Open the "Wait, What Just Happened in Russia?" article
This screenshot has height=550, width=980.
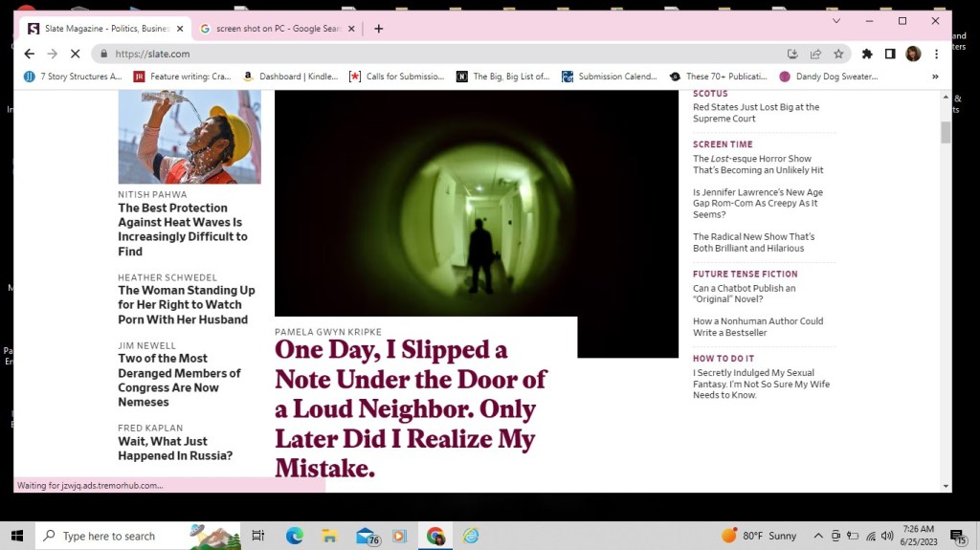pyautogui.click(x=175, y=449)
